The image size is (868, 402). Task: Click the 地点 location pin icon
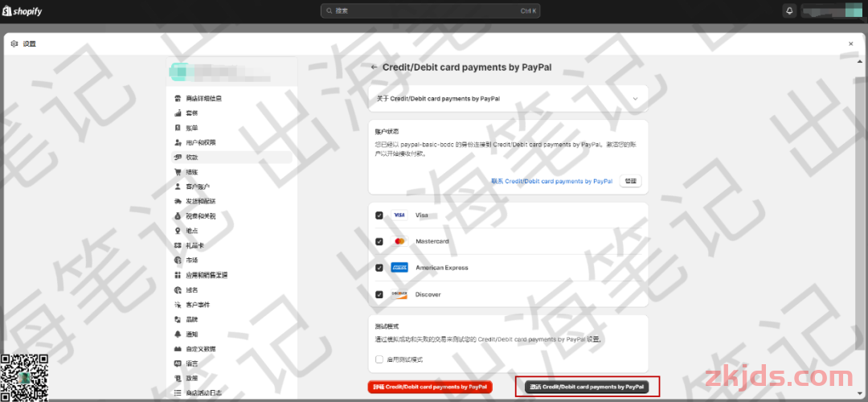click(x=178, y=231)
